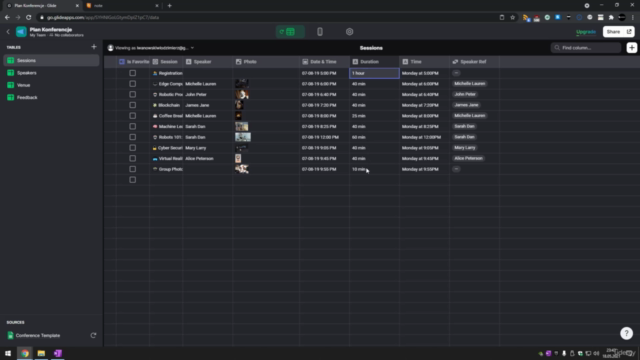Toggle Is Favorite for Coffee Break row
This screenshot has height=360, width=640.
pyautogui.click(x=133, y=116)
